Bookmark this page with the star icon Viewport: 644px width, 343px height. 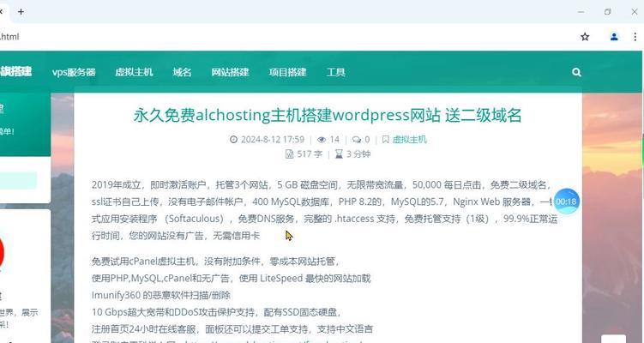[x=585, y=37]
